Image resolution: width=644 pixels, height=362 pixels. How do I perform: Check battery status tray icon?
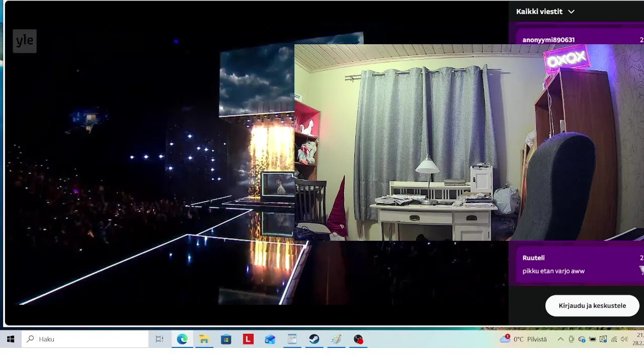click(x=593, y=339)
